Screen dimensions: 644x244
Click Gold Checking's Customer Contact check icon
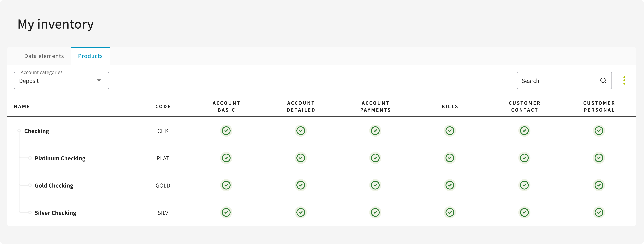[x=524, y=185]
